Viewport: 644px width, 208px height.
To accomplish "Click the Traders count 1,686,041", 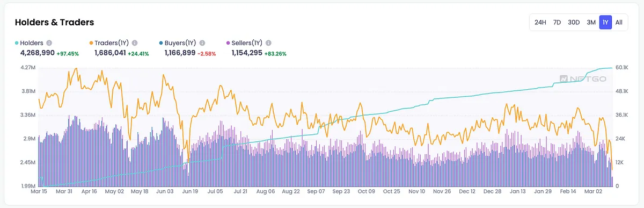I will pos(110,53).
